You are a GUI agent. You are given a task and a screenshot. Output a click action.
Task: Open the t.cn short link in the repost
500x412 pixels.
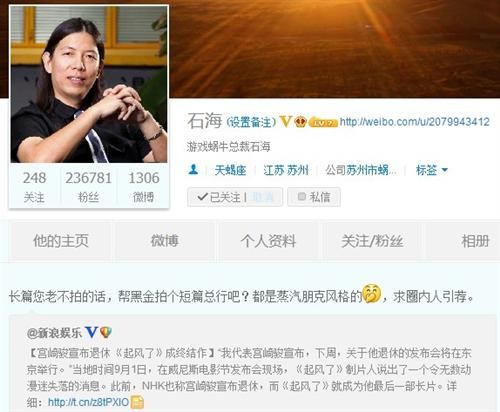point(88,402)
